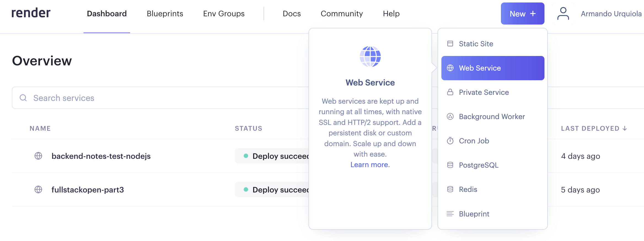Sort by the STATUS column header
Screen dimensions: 644x241
coord(248,128)
